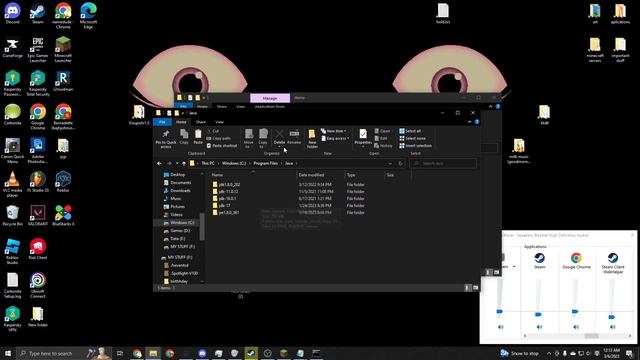The image size is (640, 360).
Task: Click Pin to Quick access icon
Action: pos(166,134)
